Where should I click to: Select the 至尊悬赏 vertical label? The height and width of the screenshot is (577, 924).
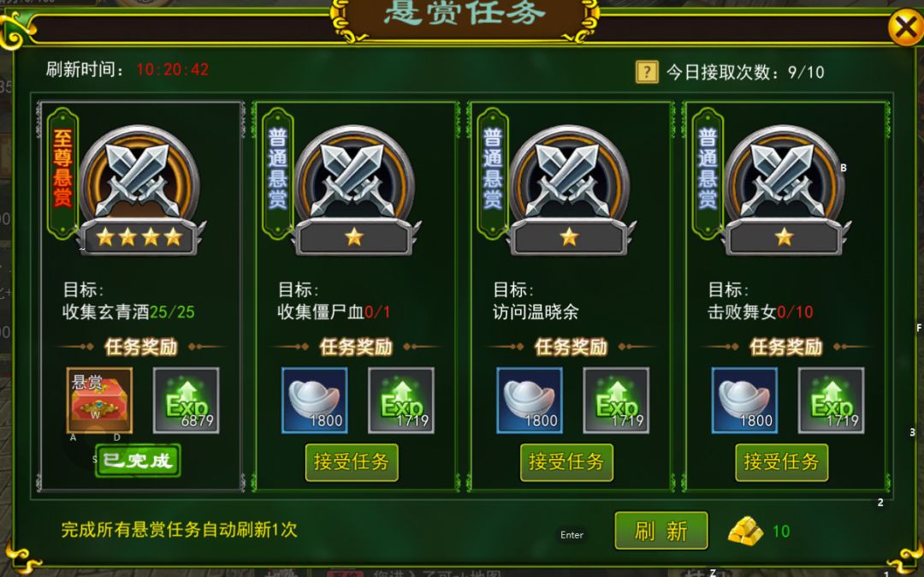click(62, 170)
